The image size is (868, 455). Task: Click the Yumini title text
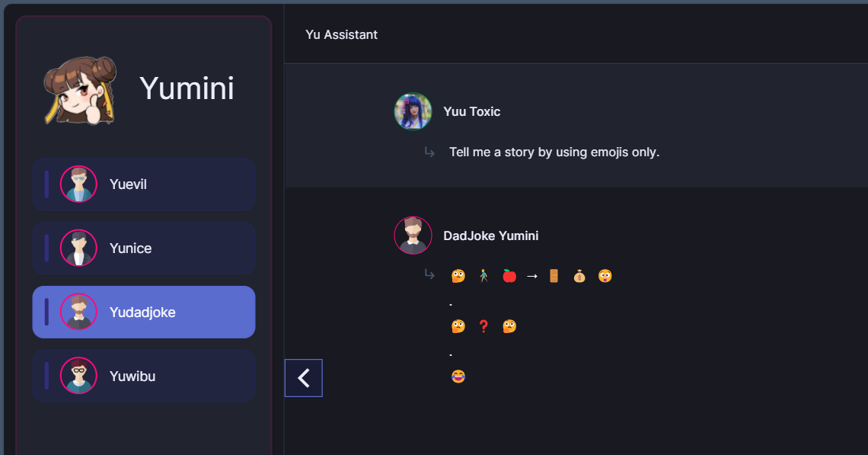(x=187, y=88)
